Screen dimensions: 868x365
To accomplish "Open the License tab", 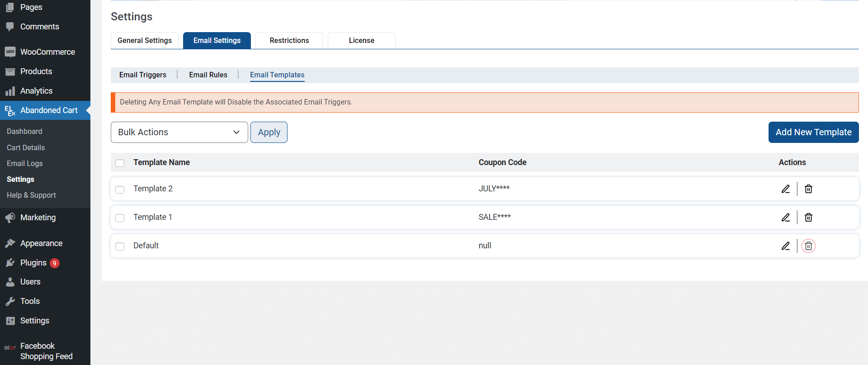I will pos(362,40).
